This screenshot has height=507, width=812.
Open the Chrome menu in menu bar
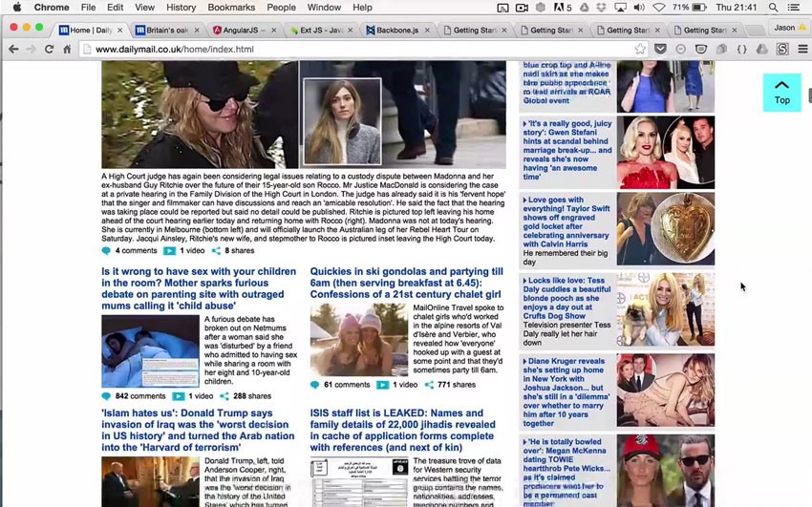pyautogui.click(x=52, y=8)
